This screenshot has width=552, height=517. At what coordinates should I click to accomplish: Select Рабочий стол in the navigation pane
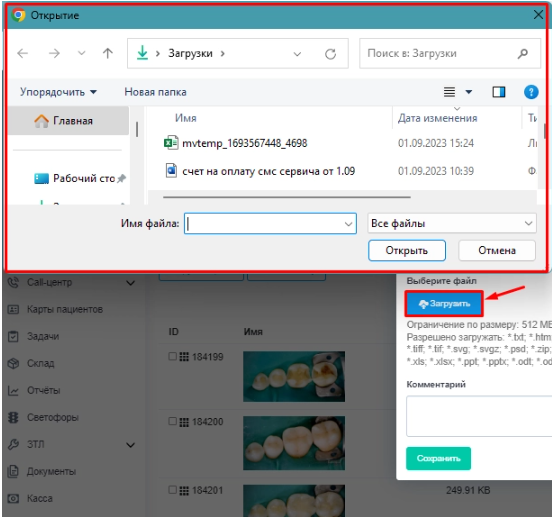tap(75, 178)
